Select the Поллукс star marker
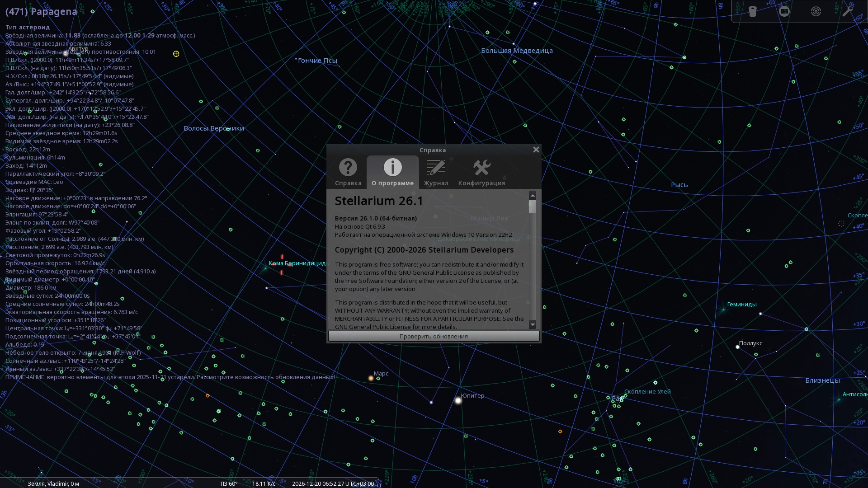 click(x=738, y=347)
